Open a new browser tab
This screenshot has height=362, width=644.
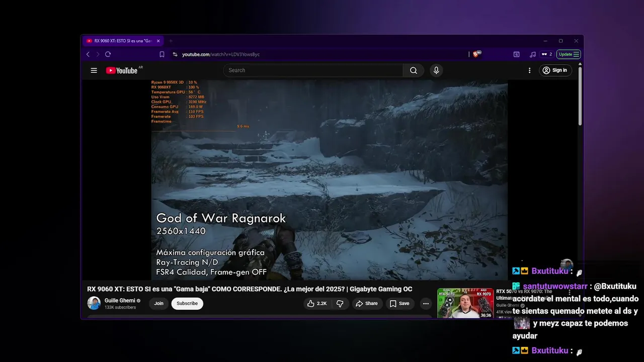(x=171, y=41)
